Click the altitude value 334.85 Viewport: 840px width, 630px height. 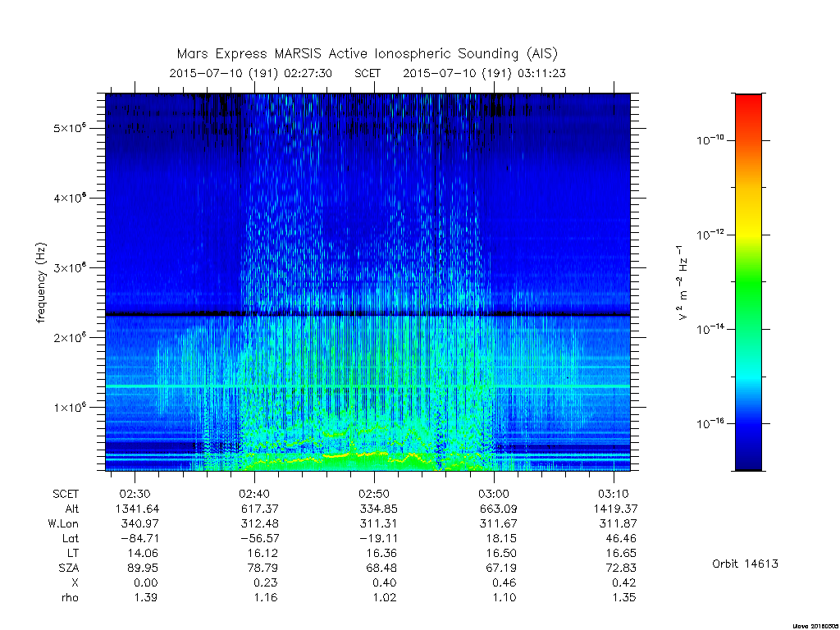coord(378,509)
